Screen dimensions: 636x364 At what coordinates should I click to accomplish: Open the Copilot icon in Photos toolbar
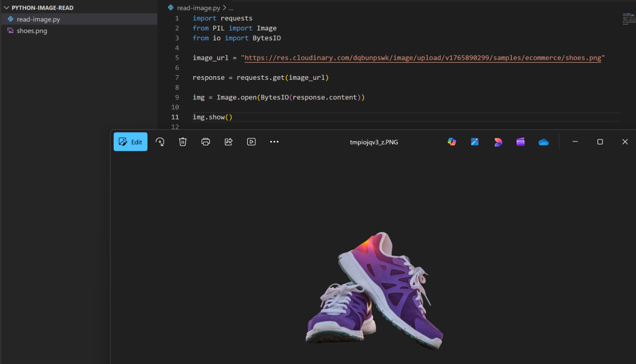click(x=452, y=142)
